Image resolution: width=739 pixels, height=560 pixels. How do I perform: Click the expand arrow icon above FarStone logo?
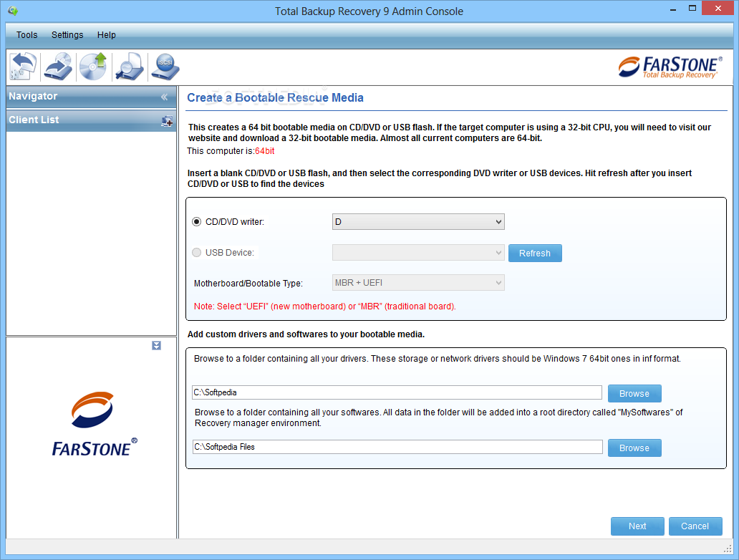click(x=157, y=345)
